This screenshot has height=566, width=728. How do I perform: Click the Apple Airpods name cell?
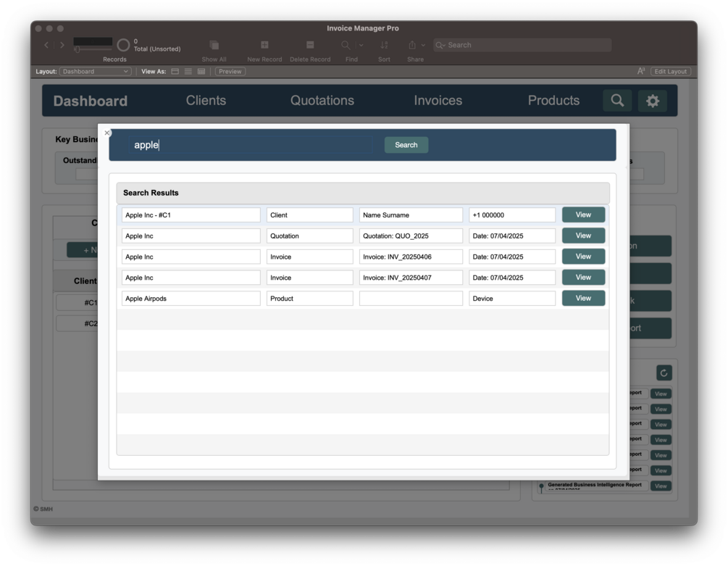pyautogui.click(x=191, y=299)
